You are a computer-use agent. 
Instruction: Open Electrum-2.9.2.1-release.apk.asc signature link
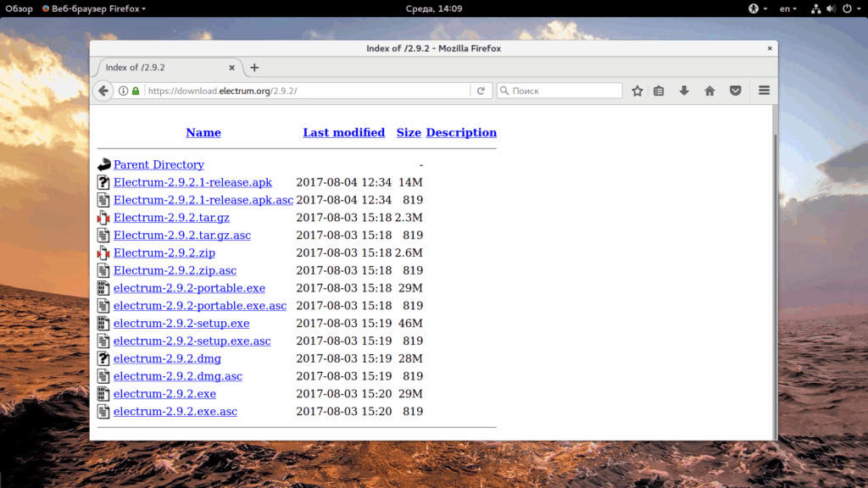coord(203,200)
